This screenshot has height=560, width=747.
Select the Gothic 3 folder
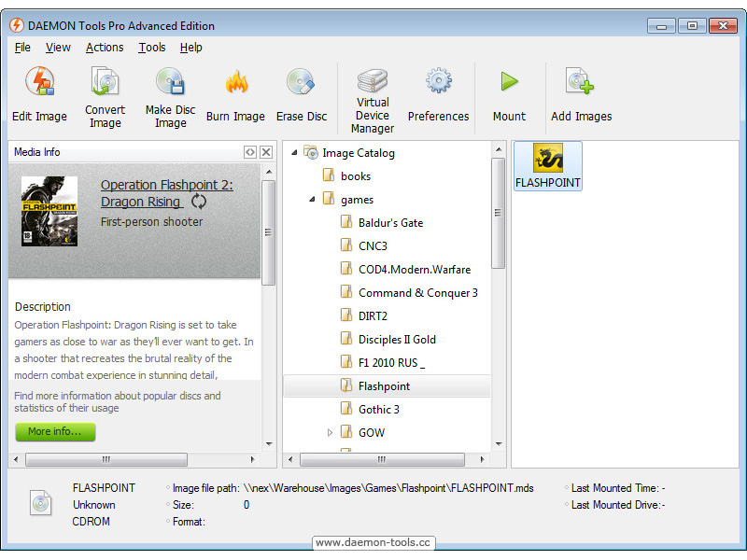coord(379,410)
